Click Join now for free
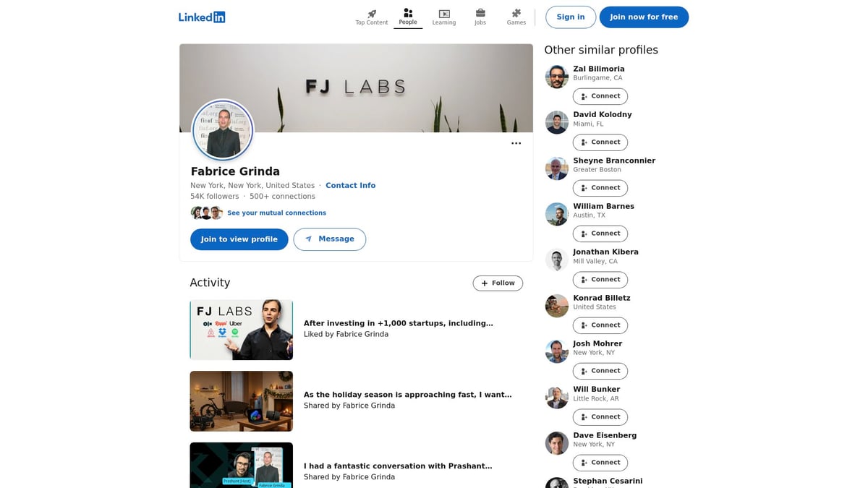 click(644, 17)
